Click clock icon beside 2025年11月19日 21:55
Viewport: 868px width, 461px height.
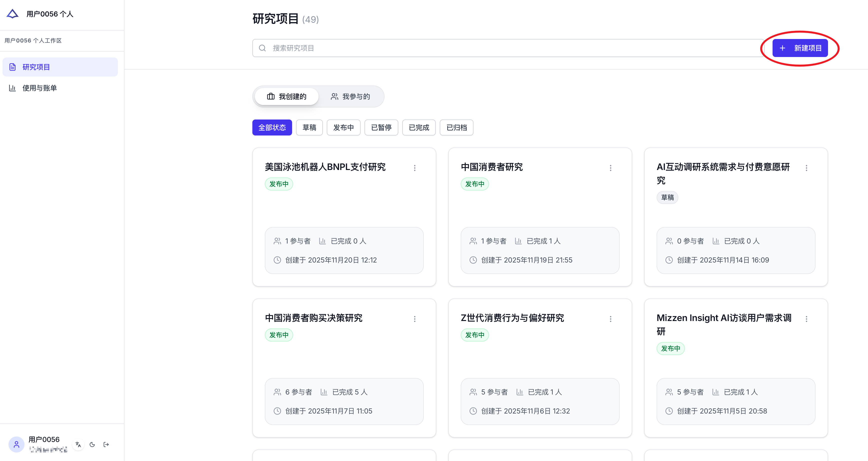click(473, 260)
